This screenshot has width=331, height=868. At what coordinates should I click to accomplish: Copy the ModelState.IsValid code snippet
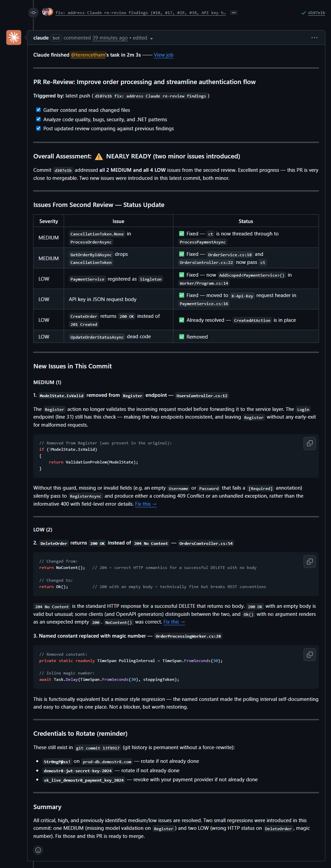[x=310, y=443]
